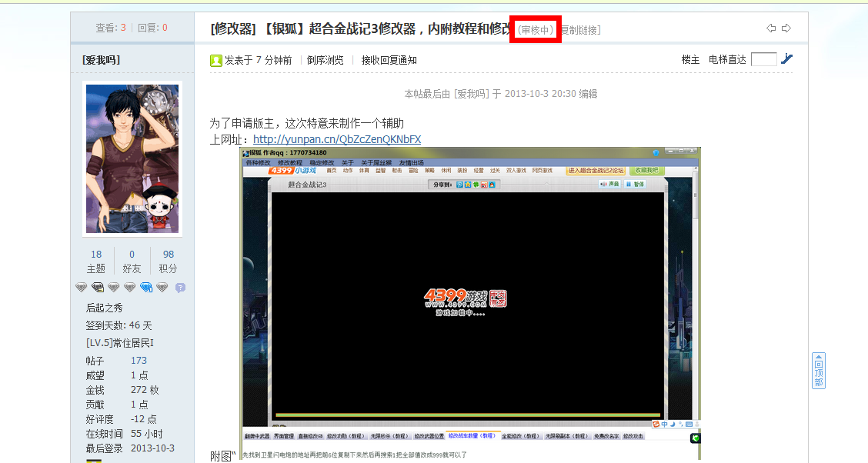Open the yunpan.cn download link

[337, 139]
